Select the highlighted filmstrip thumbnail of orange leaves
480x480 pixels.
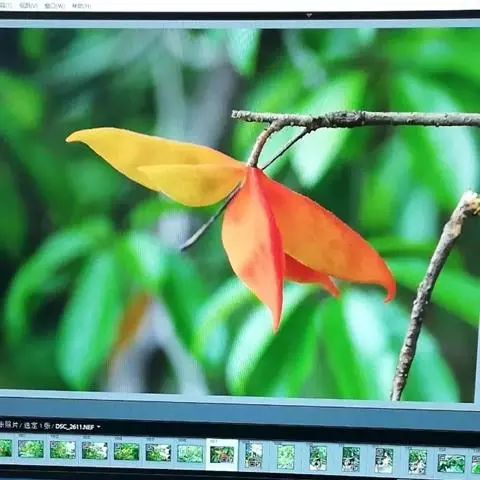[222, 455]
